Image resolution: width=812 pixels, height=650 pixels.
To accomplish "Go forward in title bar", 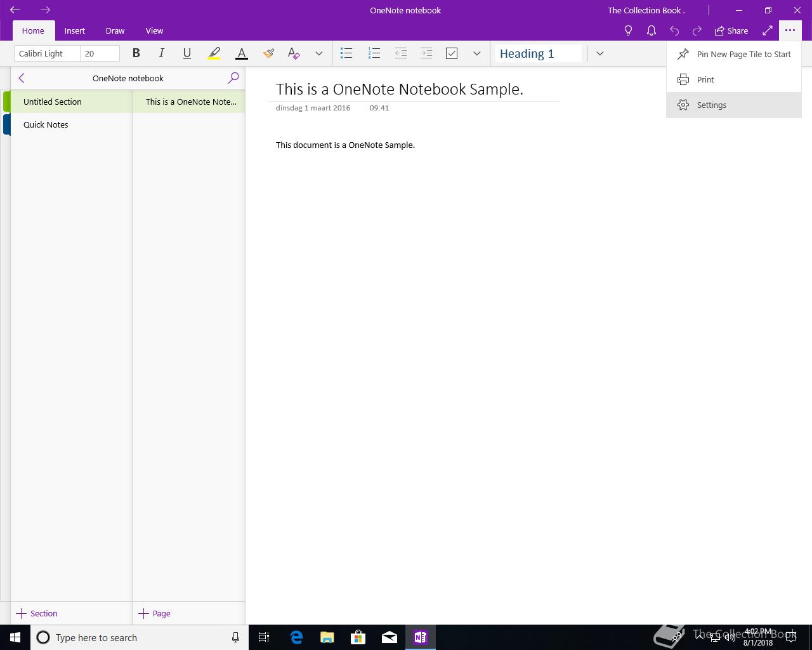I will pyautogui.click(x=45, y=10).
